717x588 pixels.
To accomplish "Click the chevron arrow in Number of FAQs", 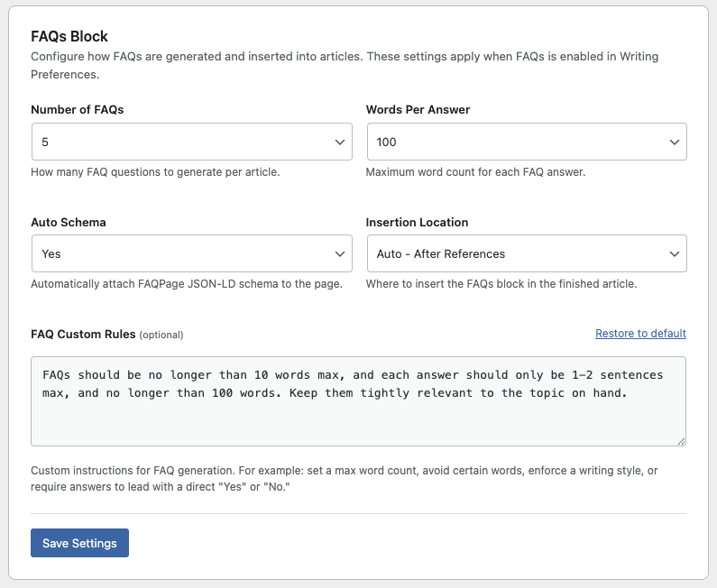I will tap(340, 142).
